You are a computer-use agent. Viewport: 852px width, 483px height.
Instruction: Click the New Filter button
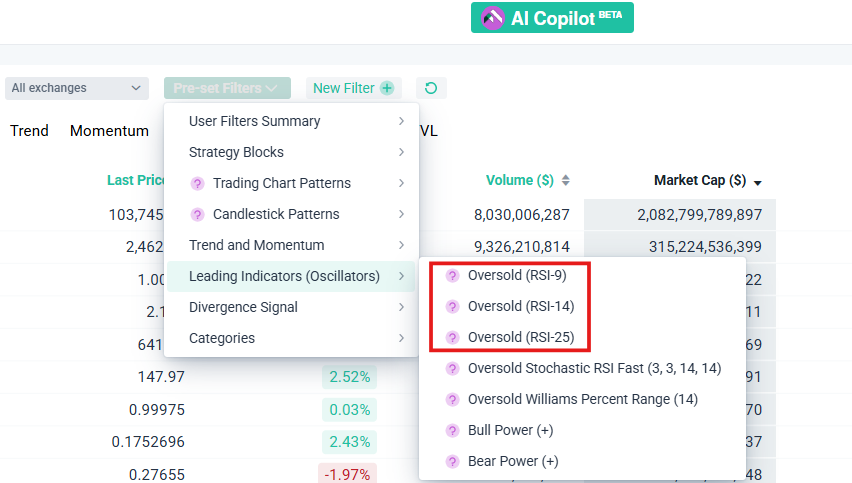click(353, 88)
